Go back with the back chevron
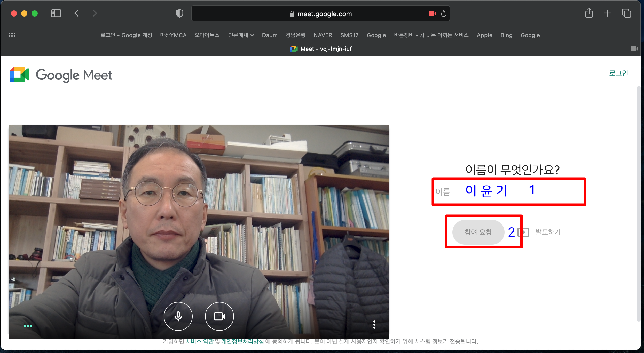Screen dimensions: 644x353 76,13
